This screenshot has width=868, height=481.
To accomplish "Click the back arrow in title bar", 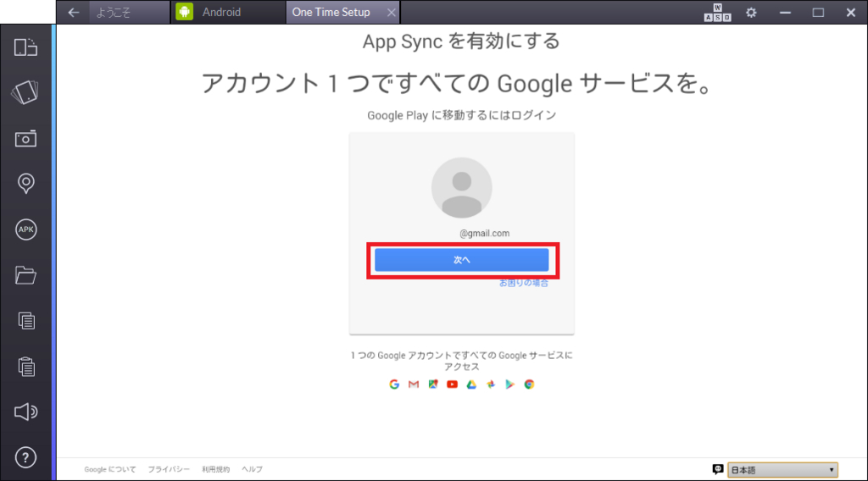I will (74, 12).
